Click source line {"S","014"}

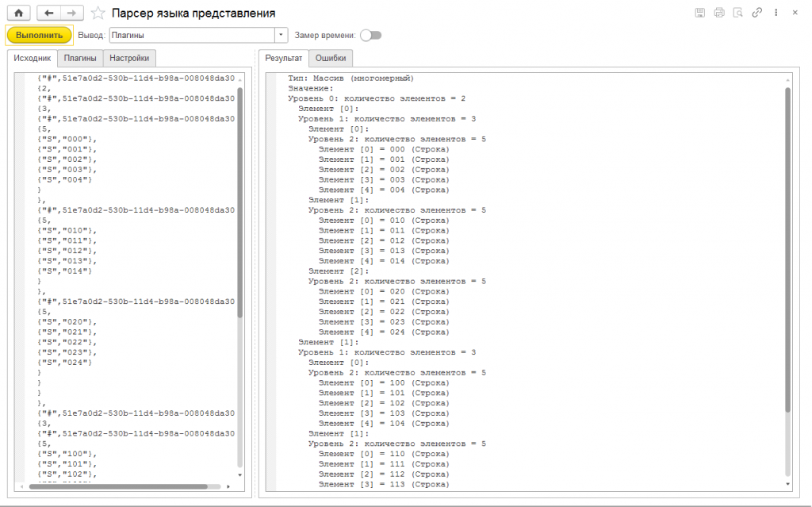(x=65, y=271)
